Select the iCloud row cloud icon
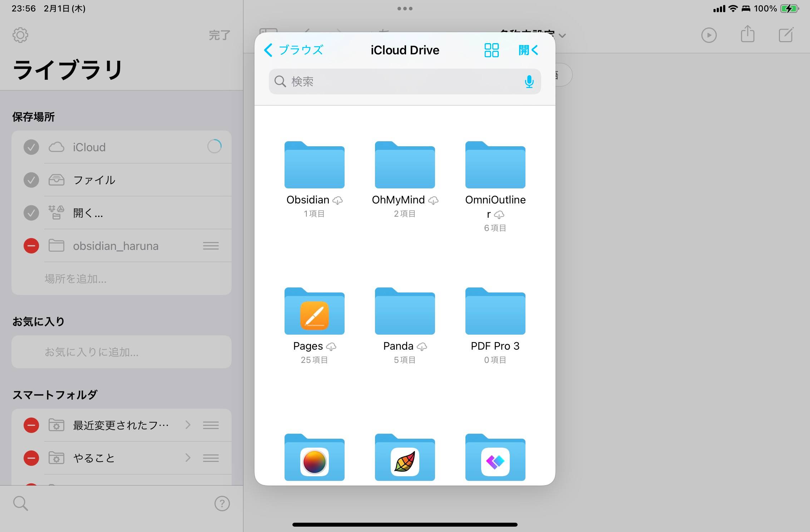Image resolution: width=810 pixels, height=532 pixels. click(x=56, y=147)
